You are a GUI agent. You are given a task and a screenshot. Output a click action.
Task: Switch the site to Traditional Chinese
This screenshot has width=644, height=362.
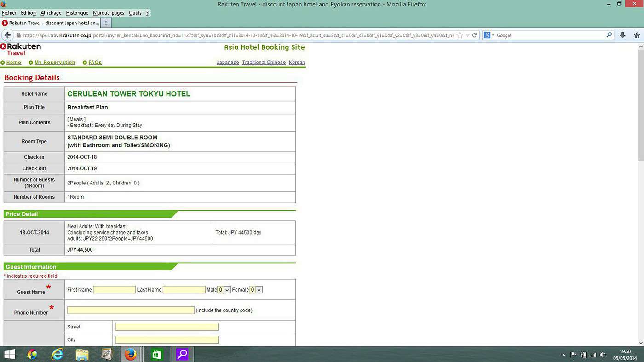click(264, 63)
